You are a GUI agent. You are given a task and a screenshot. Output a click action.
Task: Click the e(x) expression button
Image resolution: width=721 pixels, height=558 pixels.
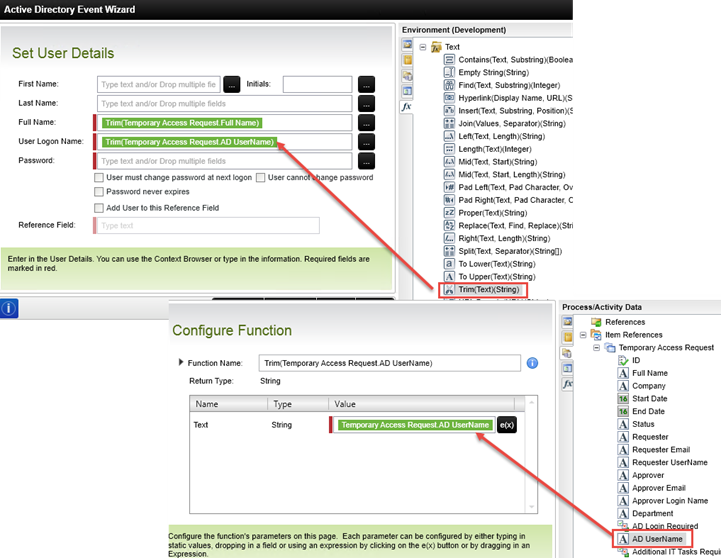(507, 425)
